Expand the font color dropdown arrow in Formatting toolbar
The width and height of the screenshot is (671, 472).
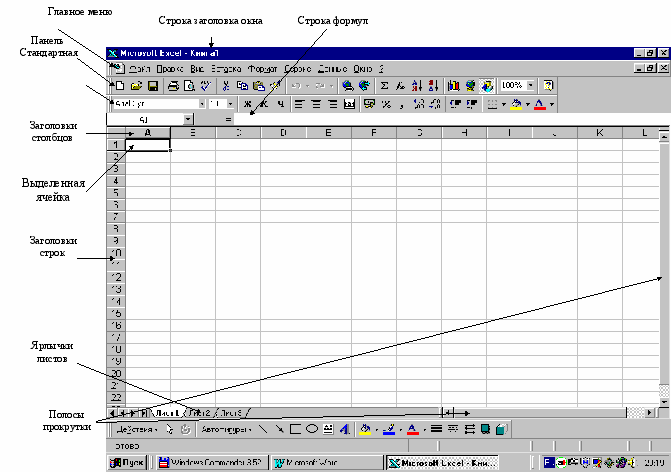(x=552, y=104)
